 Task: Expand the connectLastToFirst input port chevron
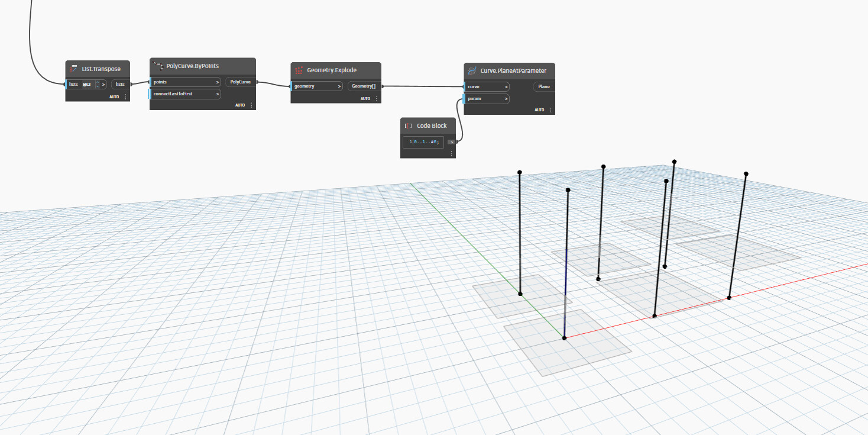pos(218,94)
